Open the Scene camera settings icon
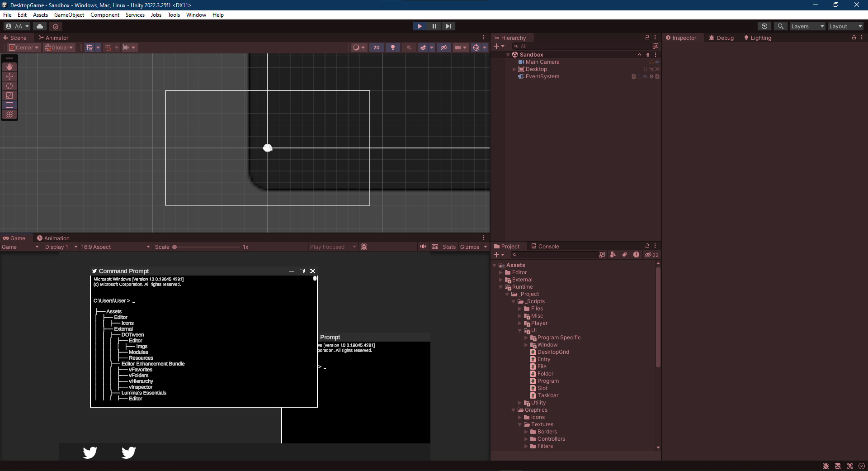Viewport: 868px width, 471px height. [x=461, y=48]
